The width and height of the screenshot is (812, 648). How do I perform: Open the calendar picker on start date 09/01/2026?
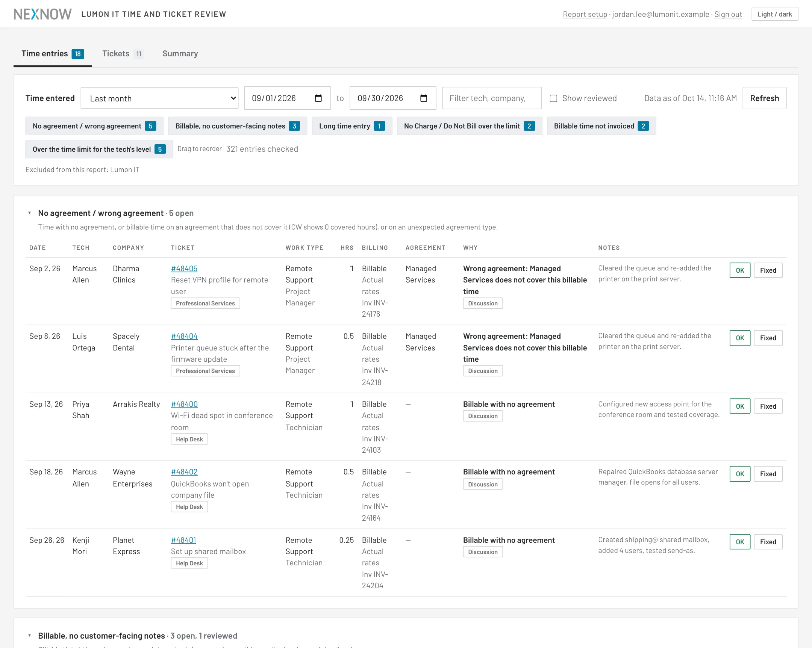pos(318,98)
